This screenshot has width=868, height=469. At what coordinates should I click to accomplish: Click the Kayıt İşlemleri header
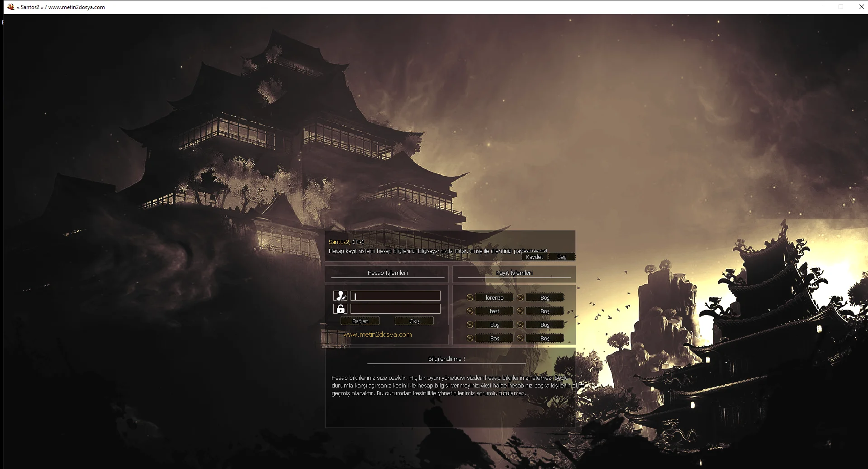click(x=514, y=273)
